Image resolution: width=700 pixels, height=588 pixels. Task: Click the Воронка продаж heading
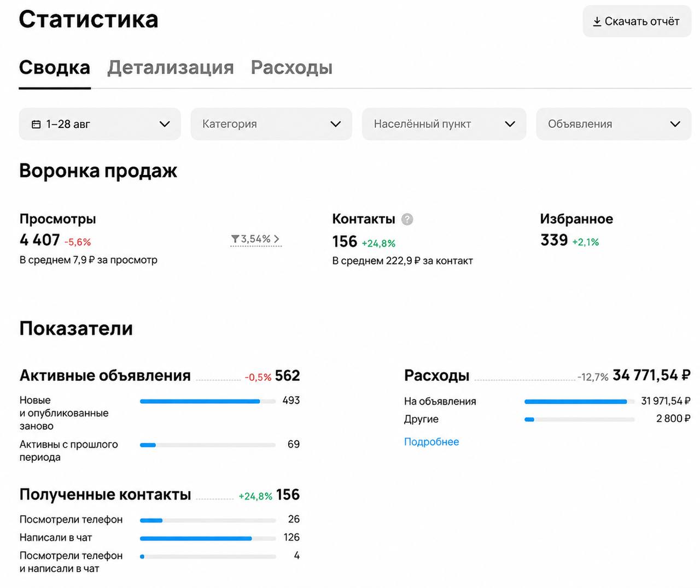click(x=98, y=171)
